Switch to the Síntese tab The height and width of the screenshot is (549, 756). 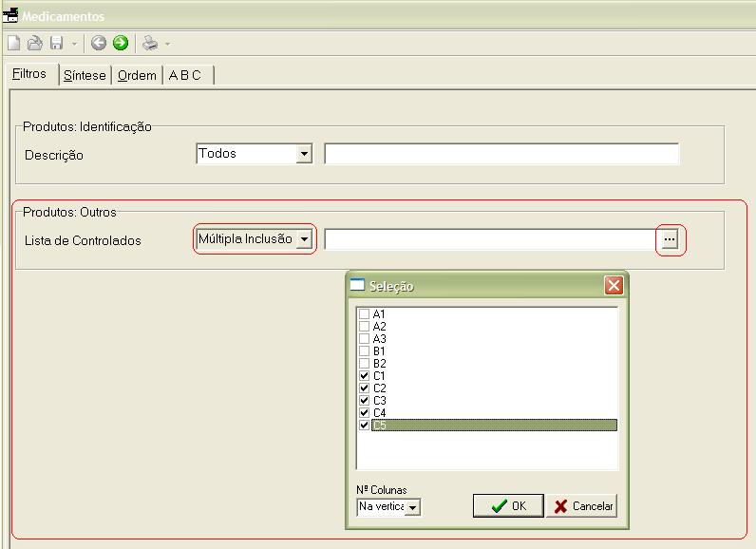[85, 75]
